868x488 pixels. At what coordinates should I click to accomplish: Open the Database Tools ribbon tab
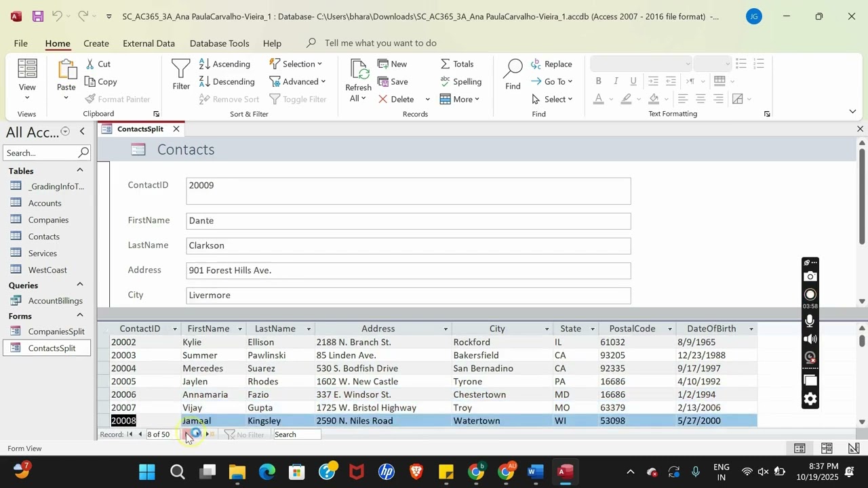219,43
